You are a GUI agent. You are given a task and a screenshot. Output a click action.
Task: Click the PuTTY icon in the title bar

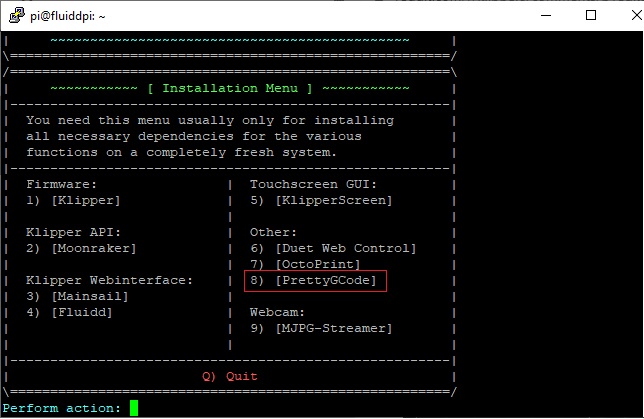pos(16,16)
